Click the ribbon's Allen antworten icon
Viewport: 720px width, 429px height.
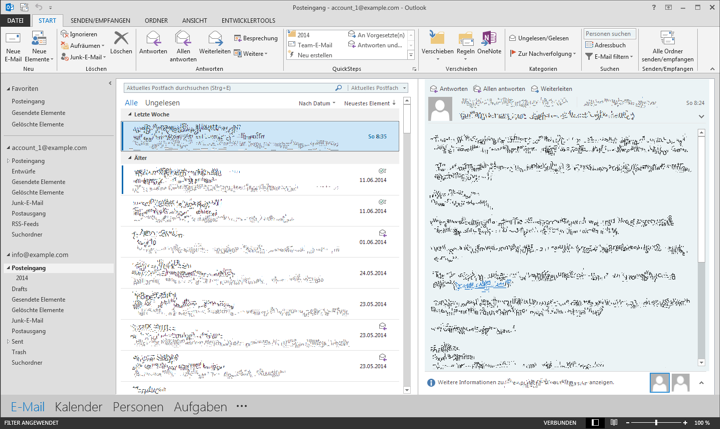click(183, 38)
